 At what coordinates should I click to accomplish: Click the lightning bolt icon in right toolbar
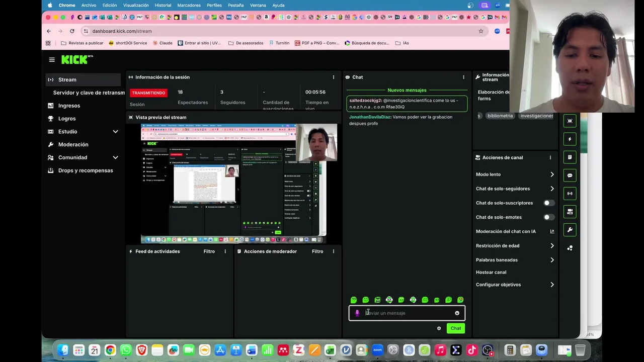point(570,139)
